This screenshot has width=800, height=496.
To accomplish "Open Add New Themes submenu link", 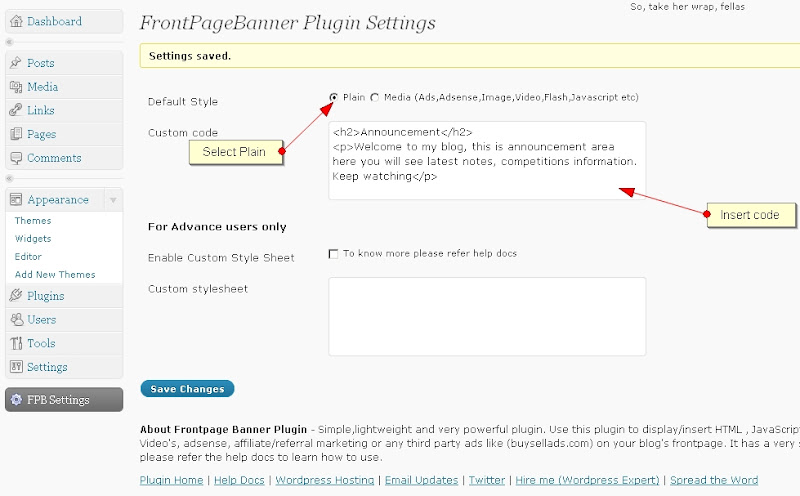I will pyautogui.click(x=55, y=274).
